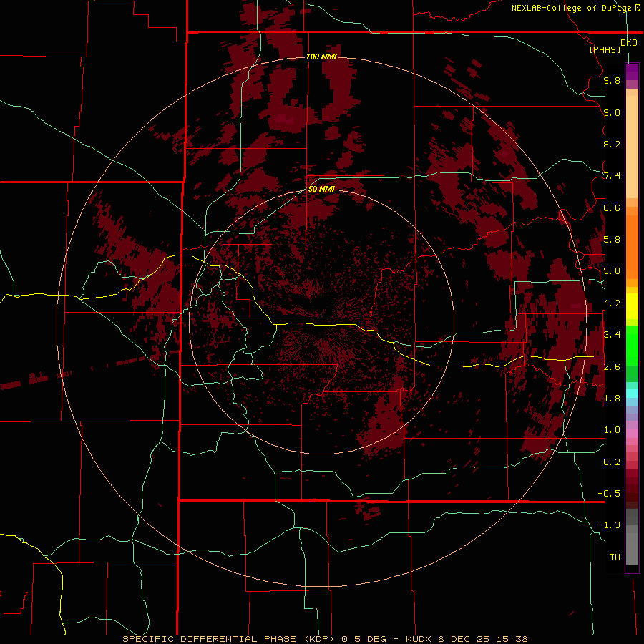
Task: Click the yellow segment of the color bar
Action: [632, 306]
